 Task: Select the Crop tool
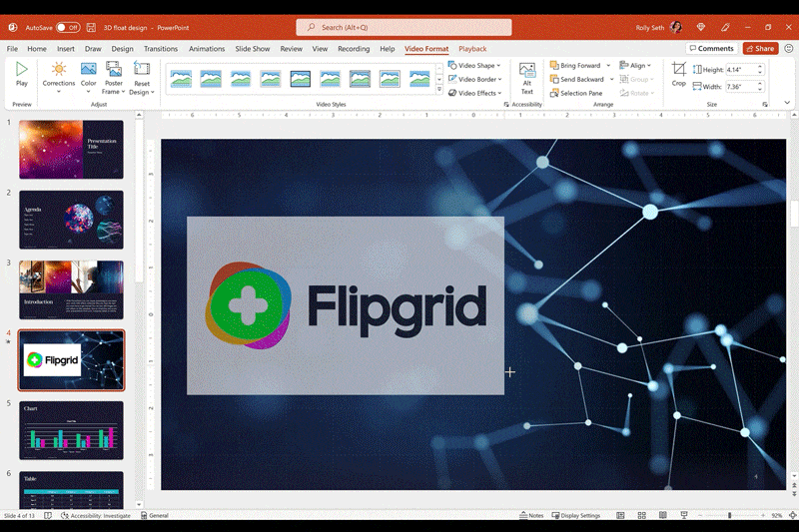(679, 74)
